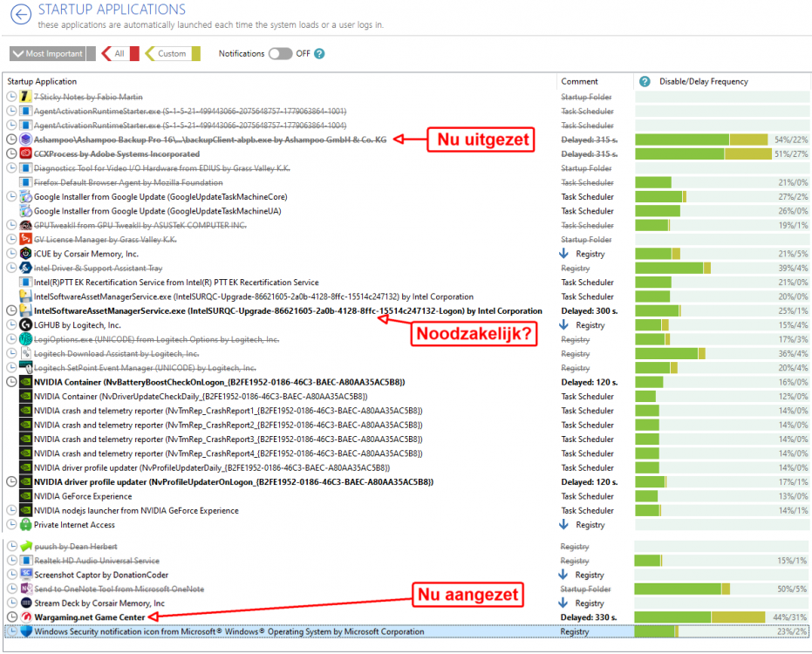
Task: Select Intel(R)PTT EK Recertification Service entry
Action: [x=176, y=283]
